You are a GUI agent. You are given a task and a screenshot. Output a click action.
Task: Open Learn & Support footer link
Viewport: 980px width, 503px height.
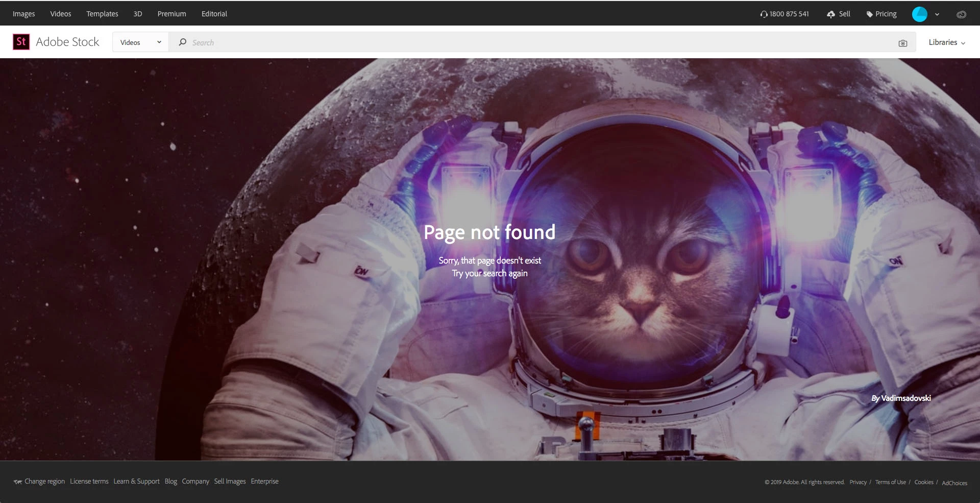136,482
